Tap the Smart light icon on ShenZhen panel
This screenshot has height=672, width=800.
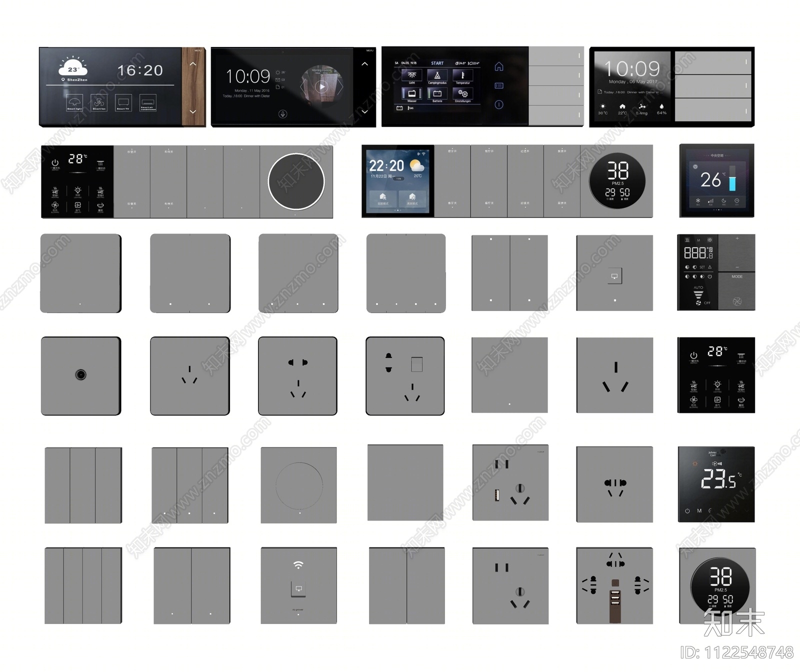pyautogui.click(x=75, y=102)
